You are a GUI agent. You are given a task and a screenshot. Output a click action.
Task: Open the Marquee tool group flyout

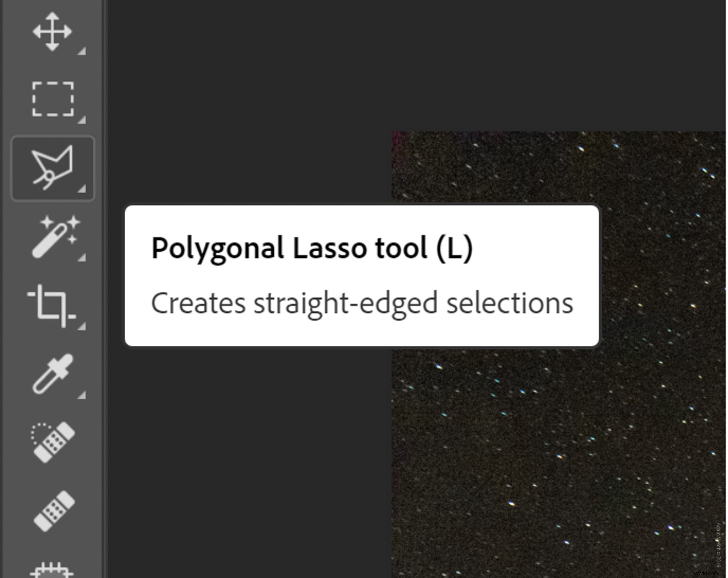tap(83, 119)
